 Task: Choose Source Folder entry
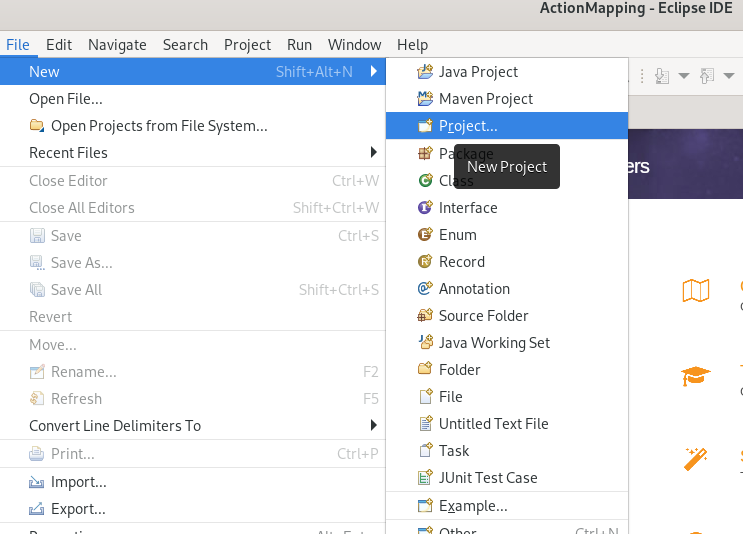507,315
